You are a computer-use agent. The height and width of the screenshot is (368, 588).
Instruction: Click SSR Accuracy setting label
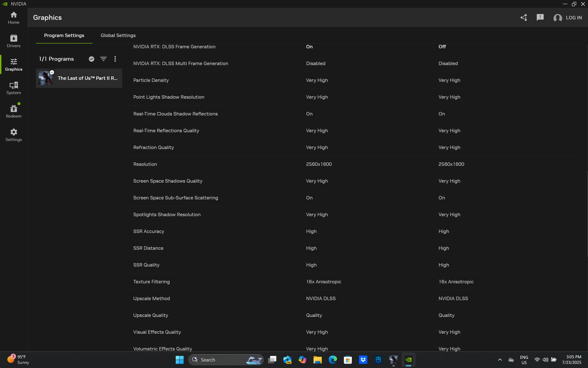point(149,231)
